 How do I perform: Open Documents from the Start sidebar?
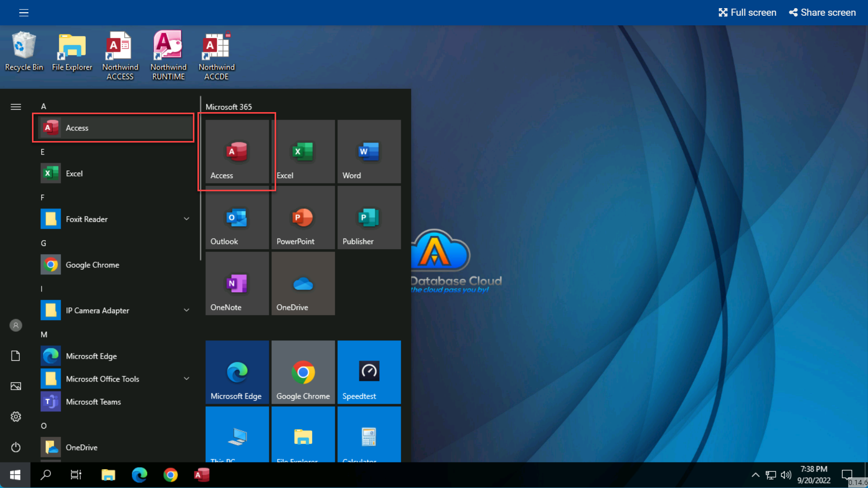[16, 356]
